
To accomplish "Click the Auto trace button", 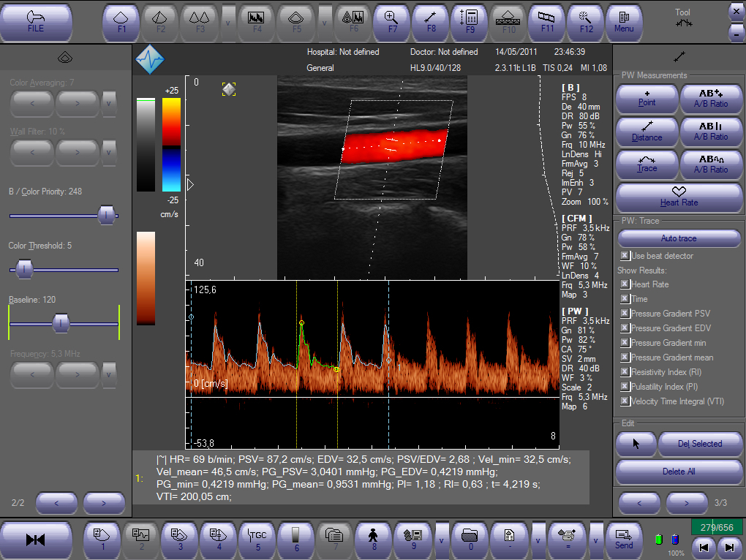I will [x=679, y=238].
